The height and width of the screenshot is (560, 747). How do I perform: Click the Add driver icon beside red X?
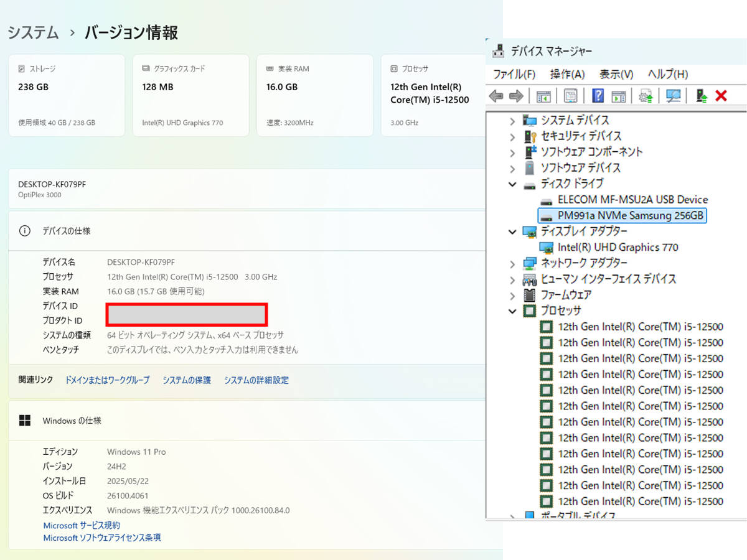click(x=702, y=96)
